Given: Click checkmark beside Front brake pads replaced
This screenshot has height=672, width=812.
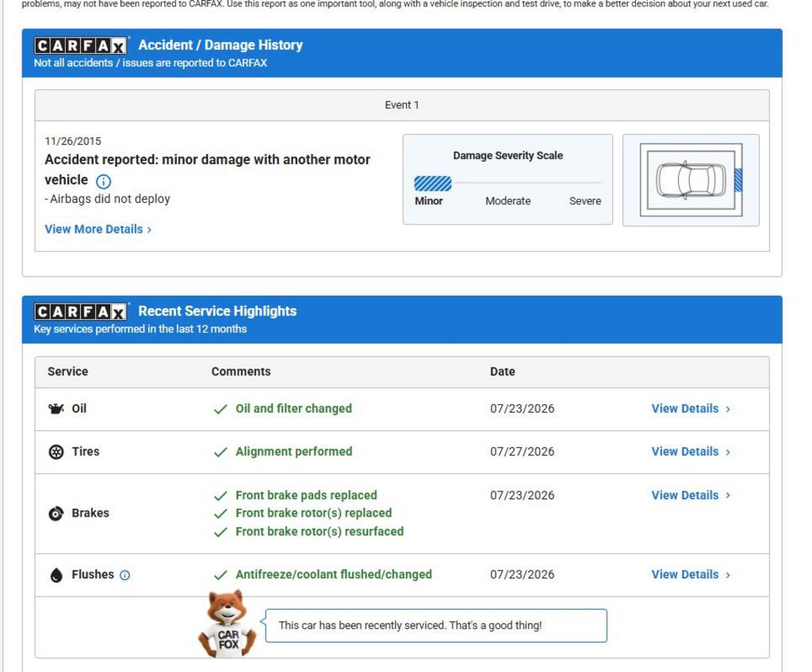Looking at the screenshot, I should [x=220, y=495].
